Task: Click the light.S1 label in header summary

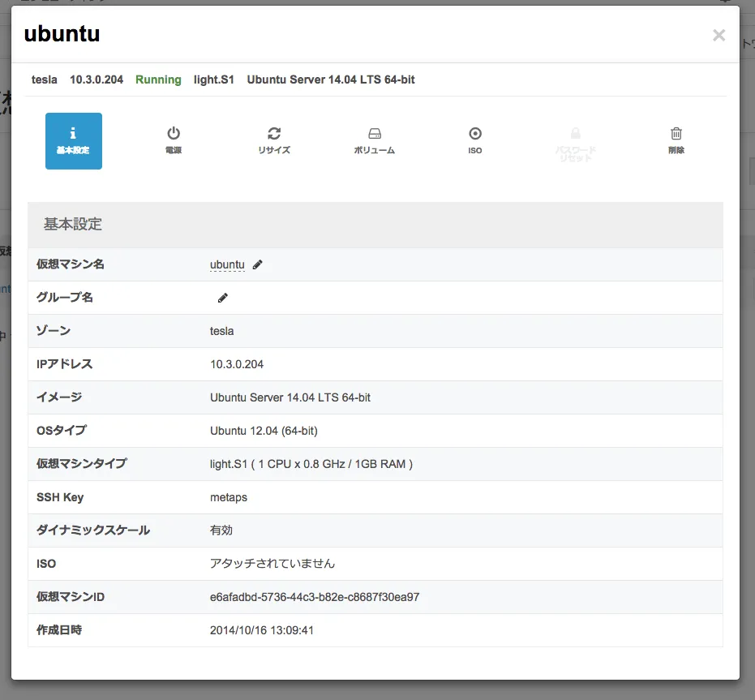Action: [214, 79]
